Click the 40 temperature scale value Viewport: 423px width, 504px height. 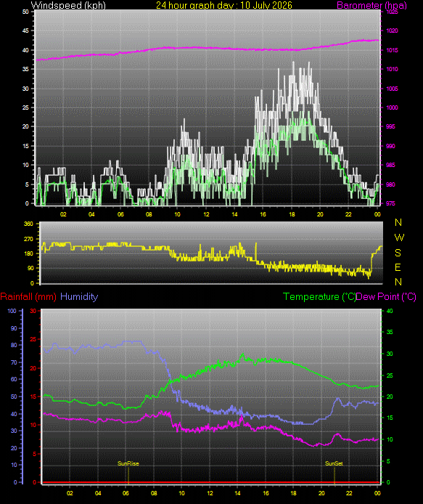pos(390,311)
